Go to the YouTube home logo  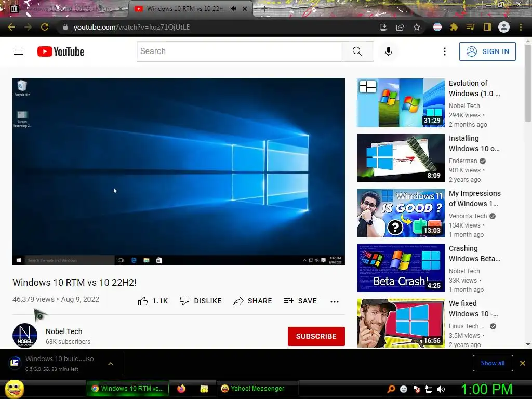[61, 51]
